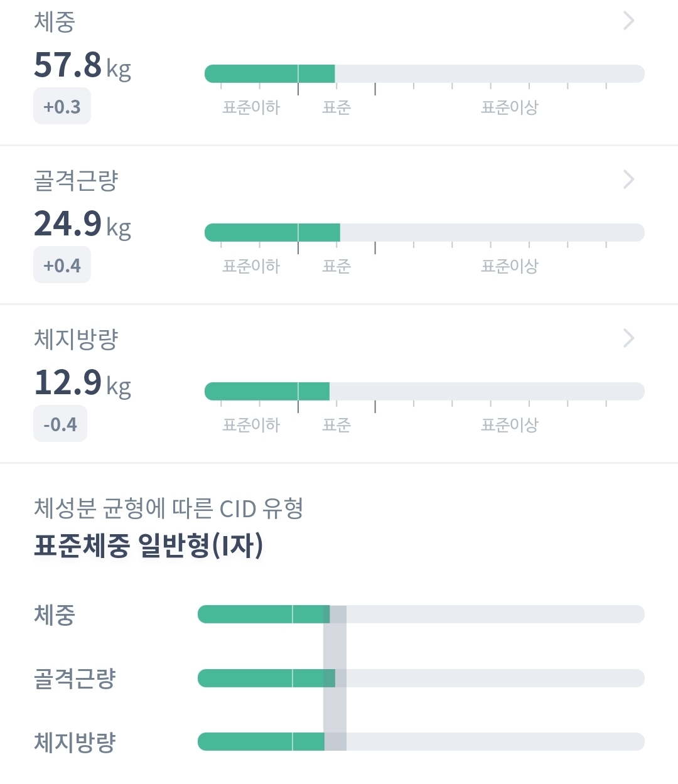Tap the 골격근량 title above 24.9 kg
The width and height of the screenshot is (678, 784).
(x=76, y=181)
